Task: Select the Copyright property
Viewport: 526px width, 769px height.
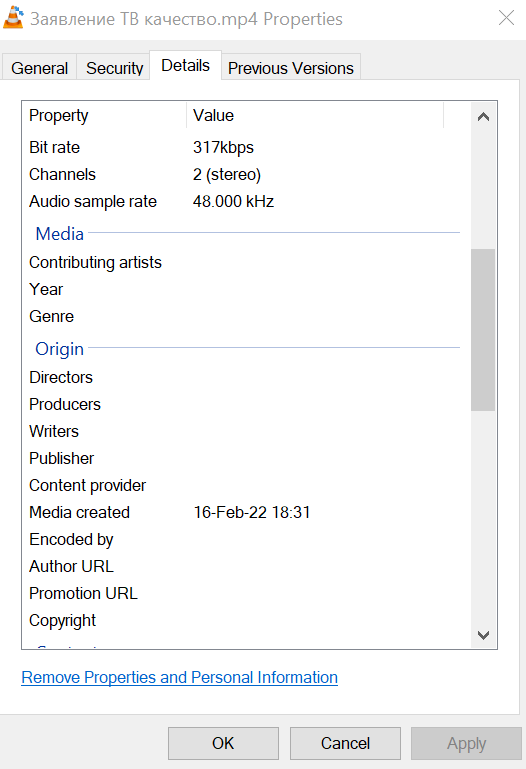Action: (62, 620)
